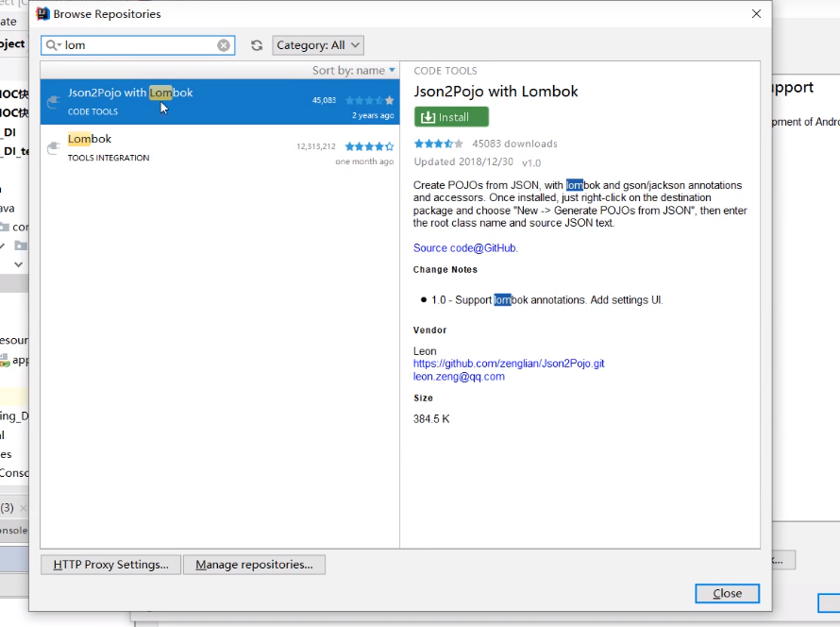Click the Close button at the bottom

coord(727,593)
